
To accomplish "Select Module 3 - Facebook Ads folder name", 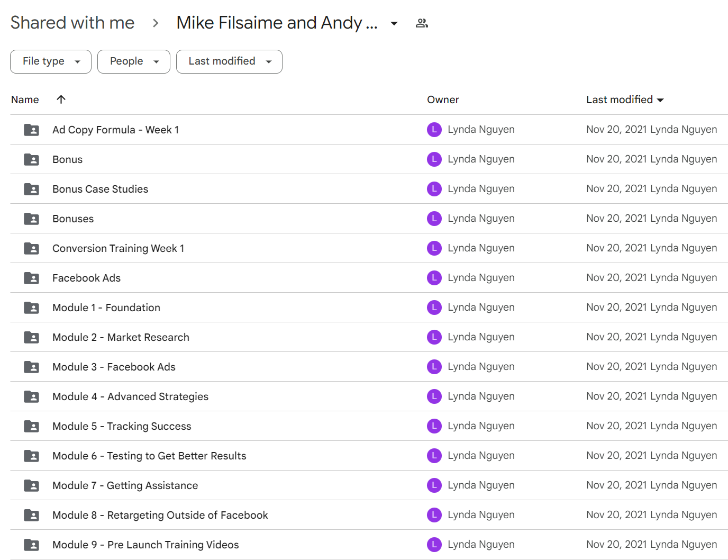I will (x=114, y=367).
